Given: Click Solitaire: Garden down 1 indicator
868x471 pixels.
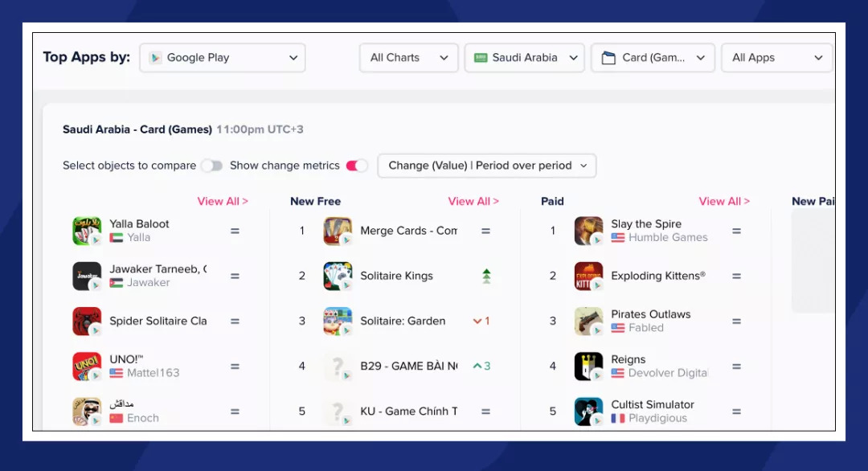Looking at the screenshot, I should pos(481,321).
